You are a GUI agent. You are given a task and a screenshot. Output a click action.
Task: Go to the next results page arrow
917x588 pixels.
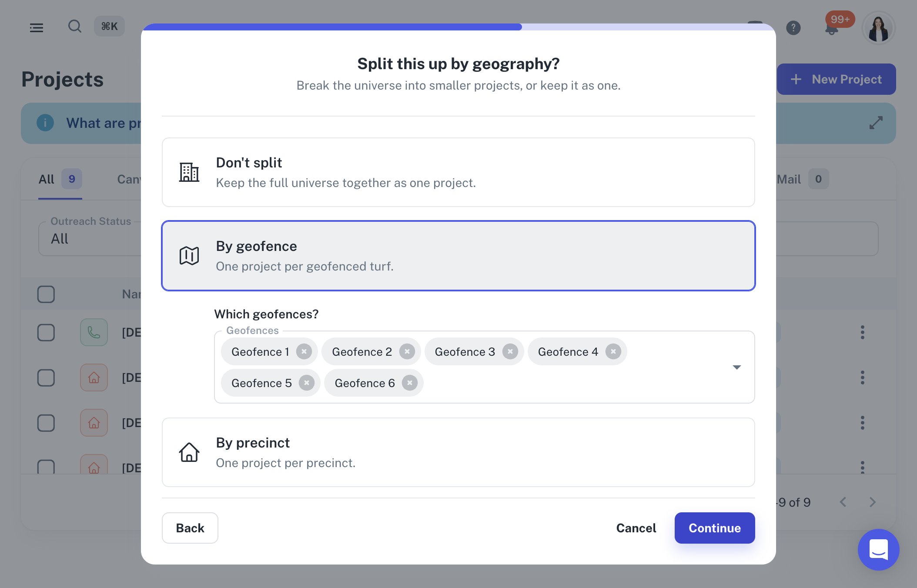[x=873, y=502]
